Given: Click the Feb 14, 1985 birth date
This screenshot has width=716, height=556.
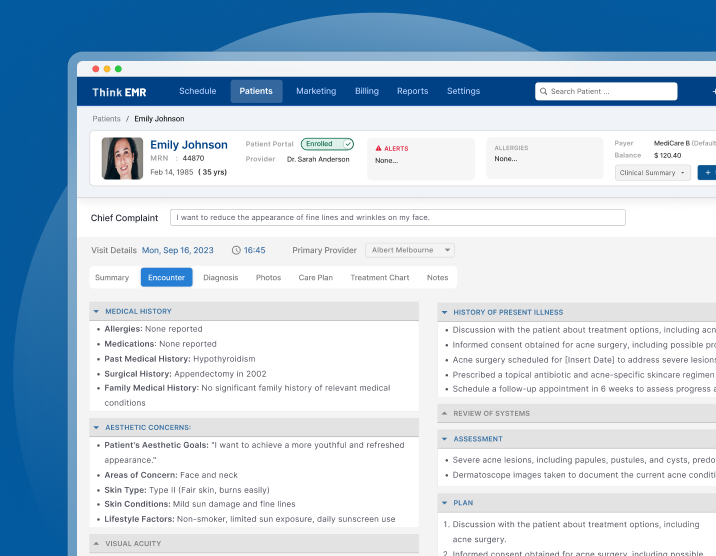Looking at the screenshot, I should (x=172, y=172).
